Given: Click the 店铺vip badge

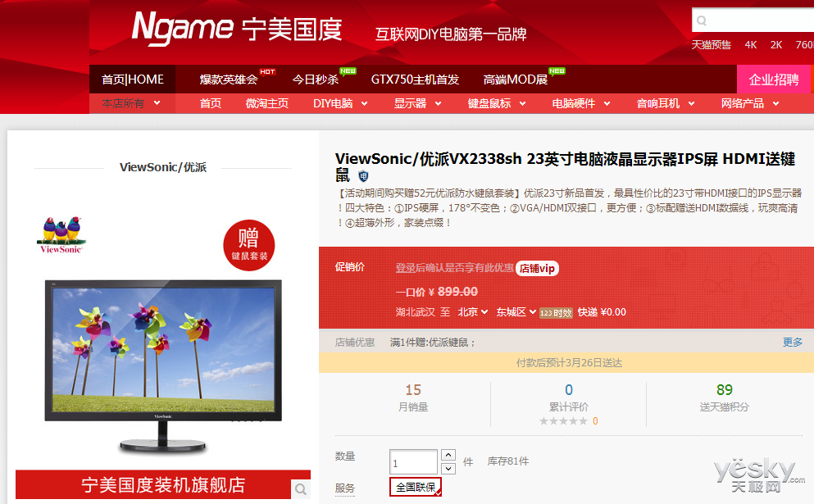Looking at the screenshot, I should (537, 268).
